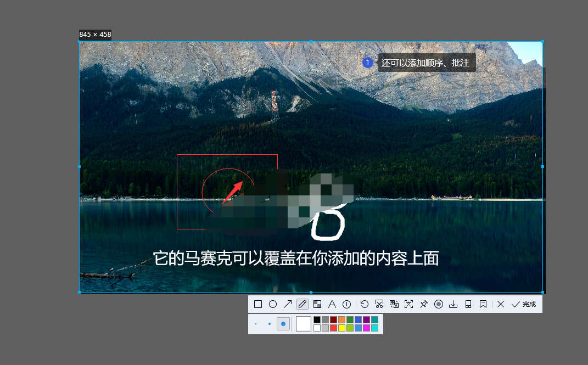Screen dimensions: 588x365
Task: Choose the largest brush size dot
Action: point(283,324)
